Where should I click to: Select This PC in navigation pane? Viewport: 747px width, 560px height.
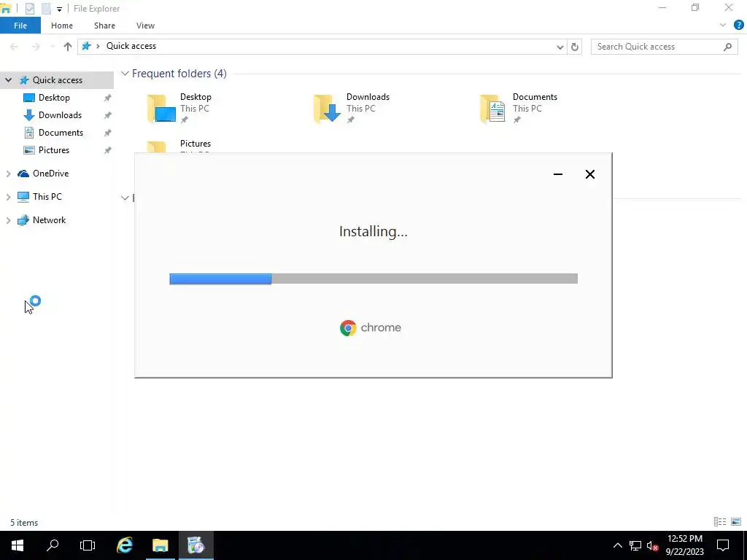pyautogui.click(x=47, y=197)
